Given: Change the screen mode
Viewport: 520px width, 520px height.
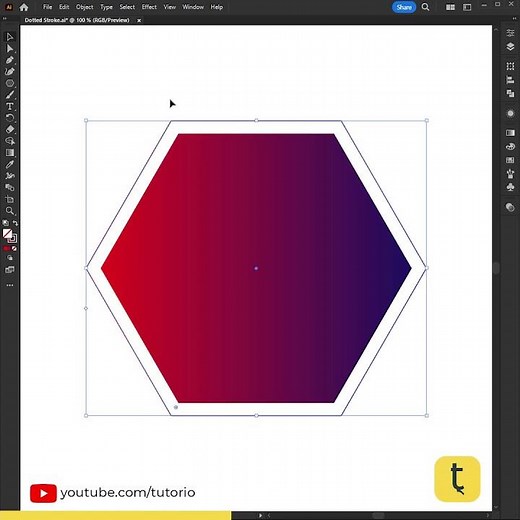Looking at the screenshot, I should 9,270.
